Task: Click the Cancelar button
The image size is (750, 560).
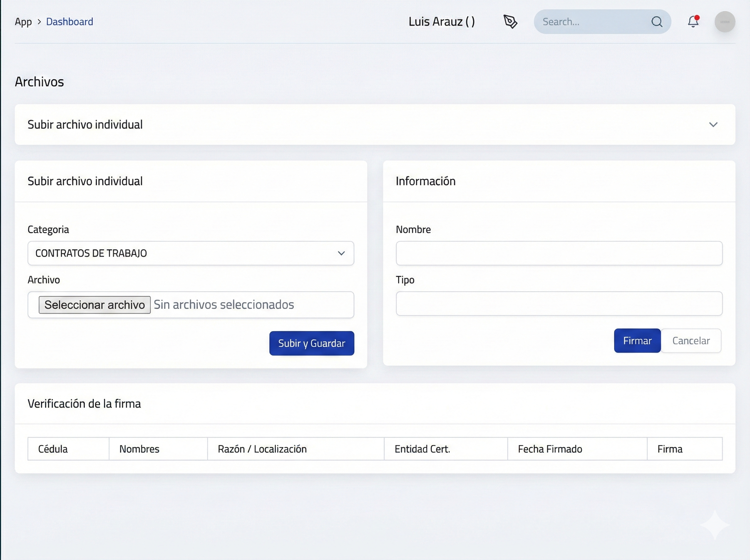Action: coord(691,341)
